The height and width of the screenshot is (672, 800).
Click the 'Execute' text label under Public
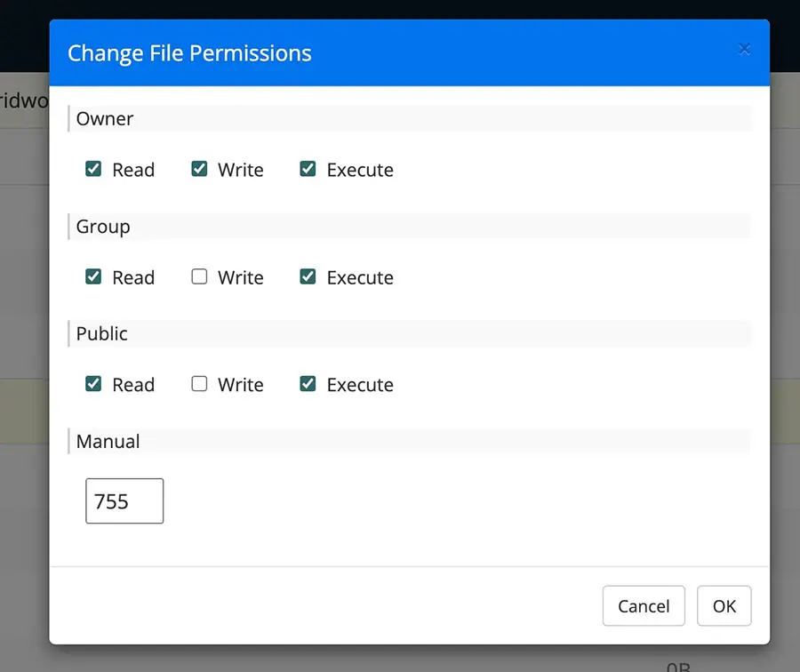pyautogui.click(x=360, y=385)
